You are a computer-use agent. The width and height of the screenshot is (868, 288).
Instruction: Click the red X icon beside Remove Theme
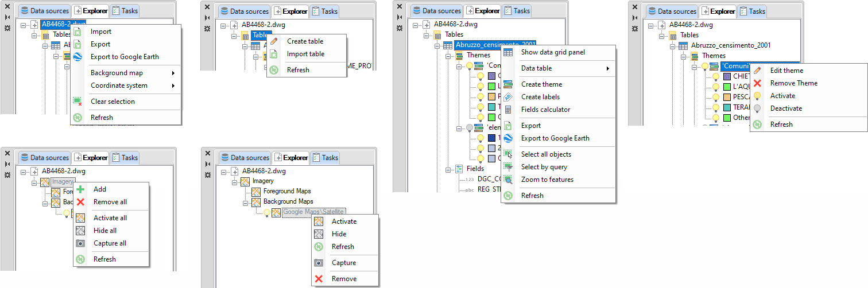pos(758,83)
